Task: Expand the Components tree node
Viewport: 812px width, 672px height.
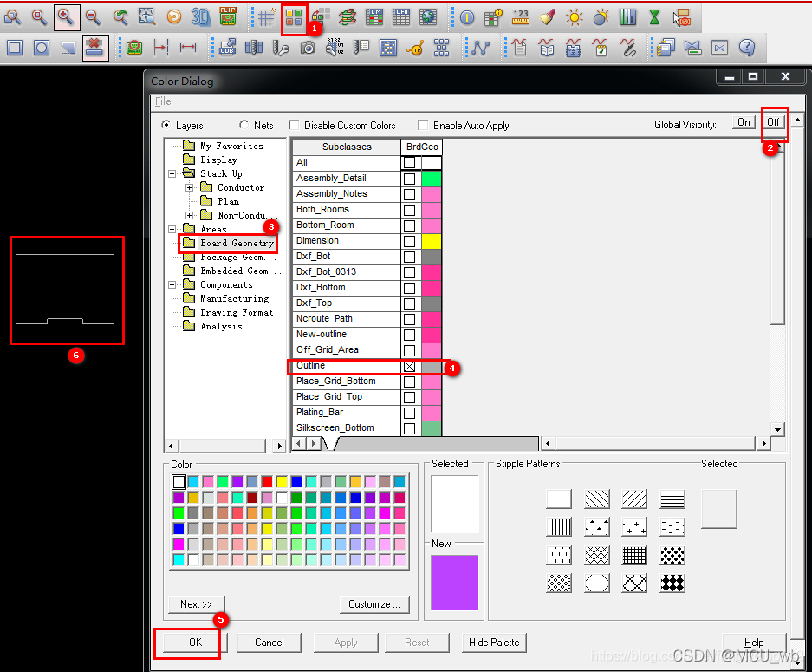Action: pyautogui.click(x=172, y=285)
